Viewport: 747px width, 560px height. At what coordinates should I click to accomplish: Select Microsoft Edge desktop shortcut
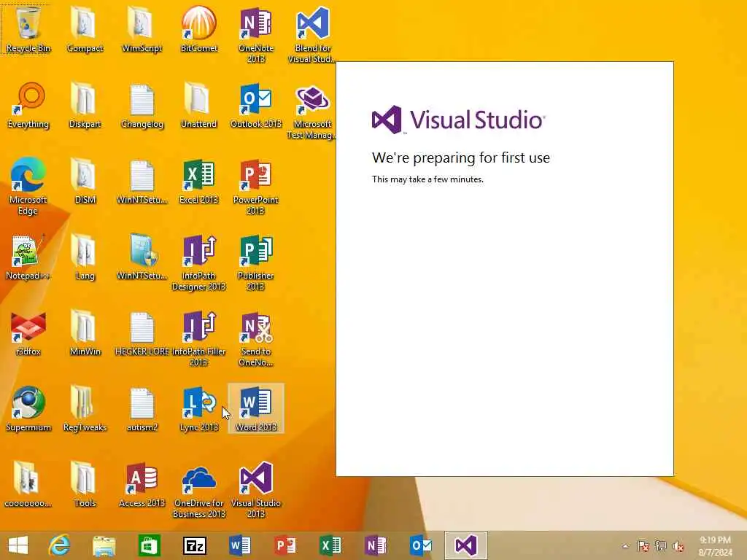[28, 186]
